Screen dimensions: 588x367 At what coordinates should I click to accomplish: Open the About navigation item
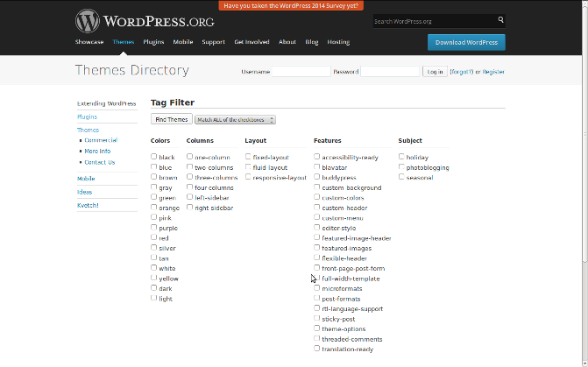[287, 42]
